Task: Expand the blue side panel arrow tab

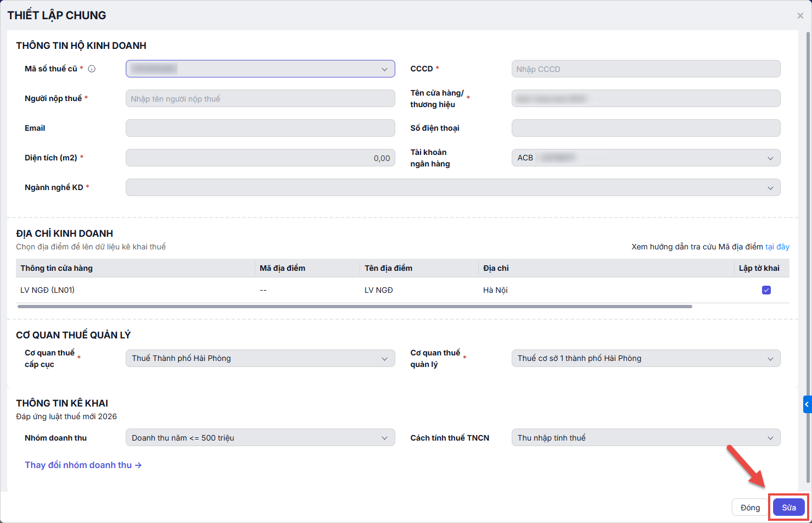Action: click(807, 404)
